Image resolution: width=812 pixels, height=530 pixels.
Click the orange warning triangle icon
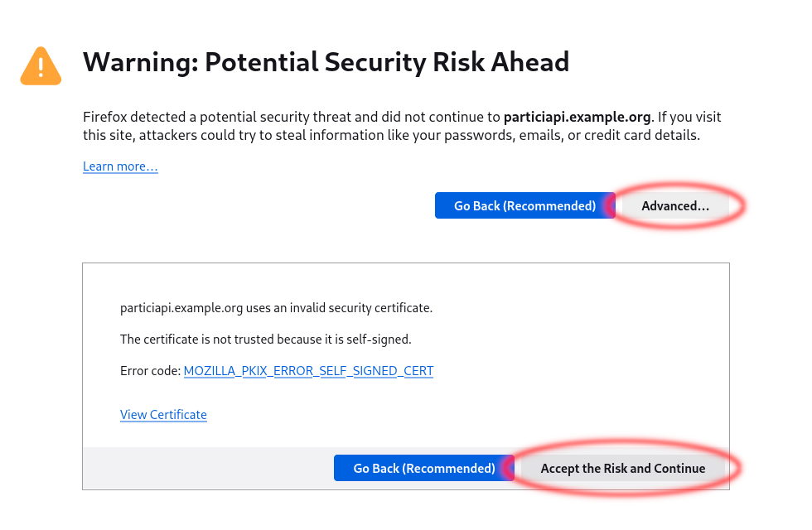40,65
